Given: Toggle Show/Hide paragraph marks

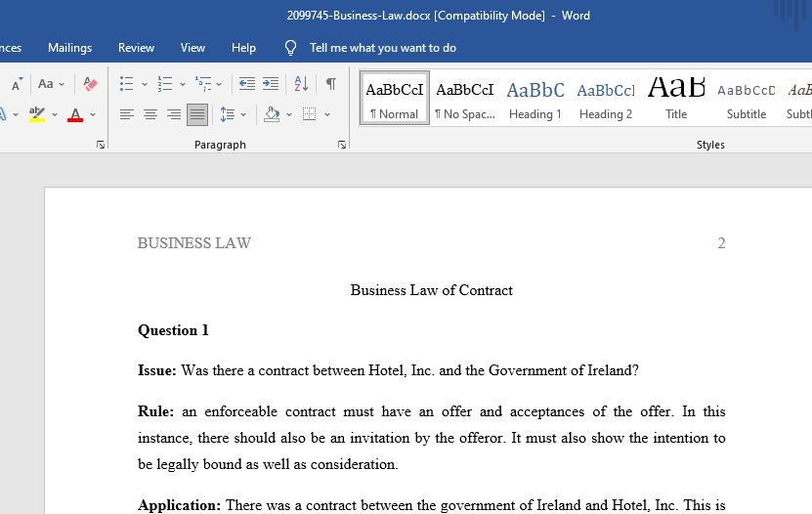Looking at the screenshot, I should (331, 83).
